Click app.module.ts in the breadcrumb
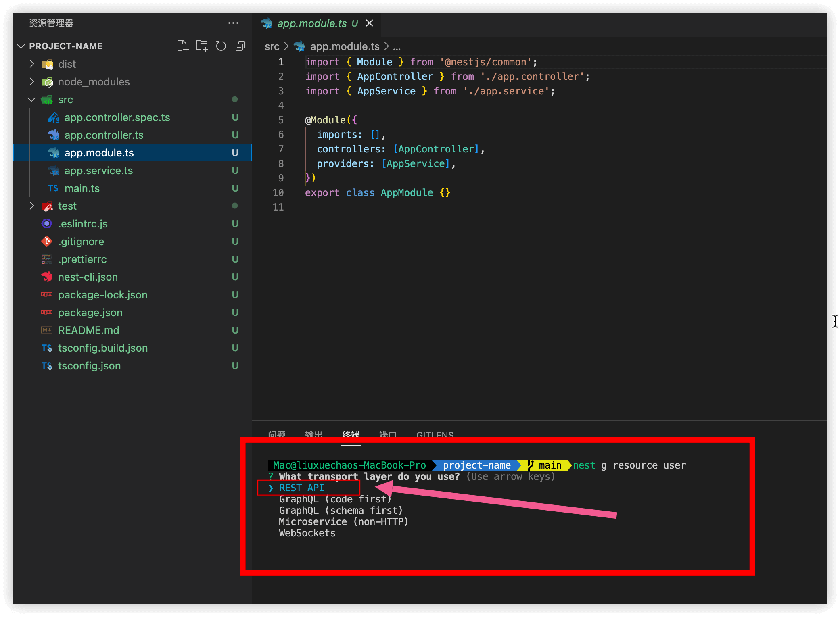 click(345, 46)
